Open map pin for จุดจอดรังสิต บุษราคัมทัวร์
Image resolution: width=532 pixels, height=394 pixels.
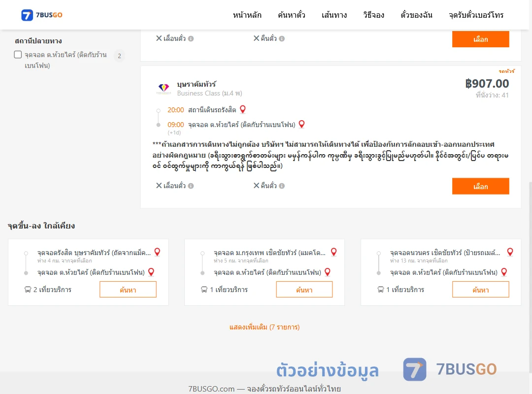158,252
